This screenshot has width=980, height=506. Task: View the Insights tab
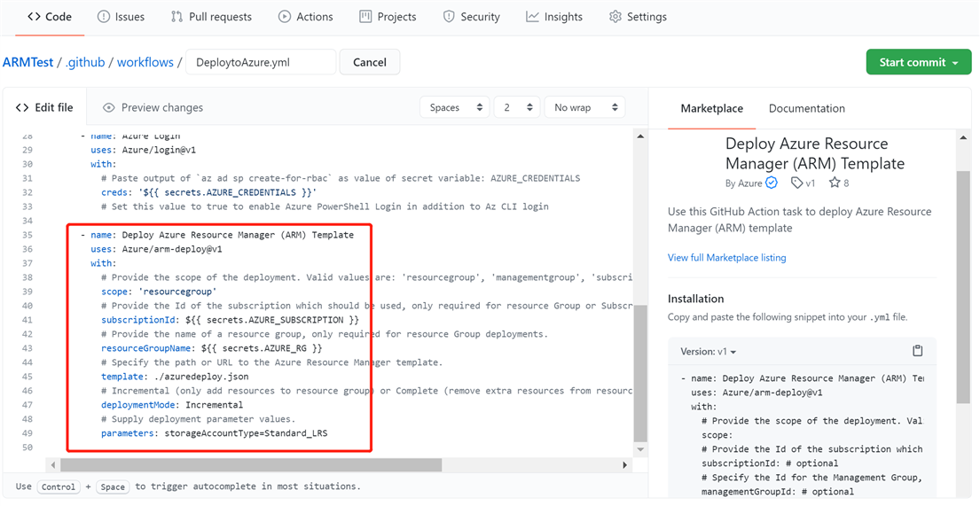click(553, 17)
